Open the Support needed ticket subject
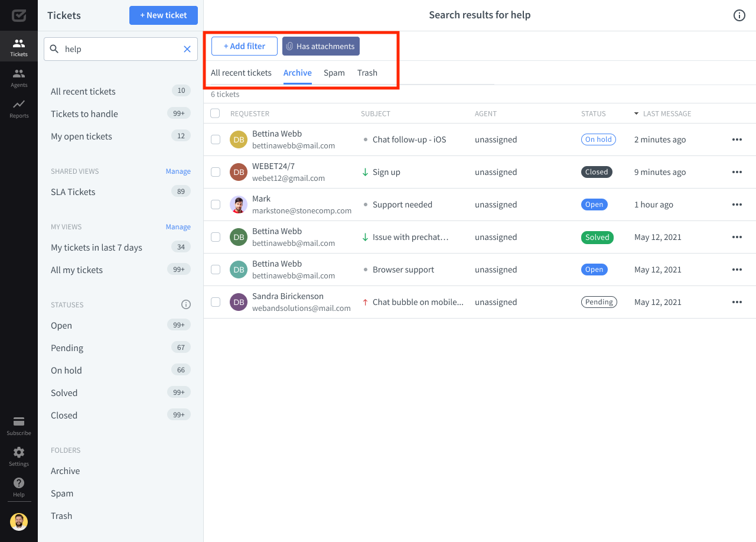This screenshot has width=756, height=542. click(402, 205)
